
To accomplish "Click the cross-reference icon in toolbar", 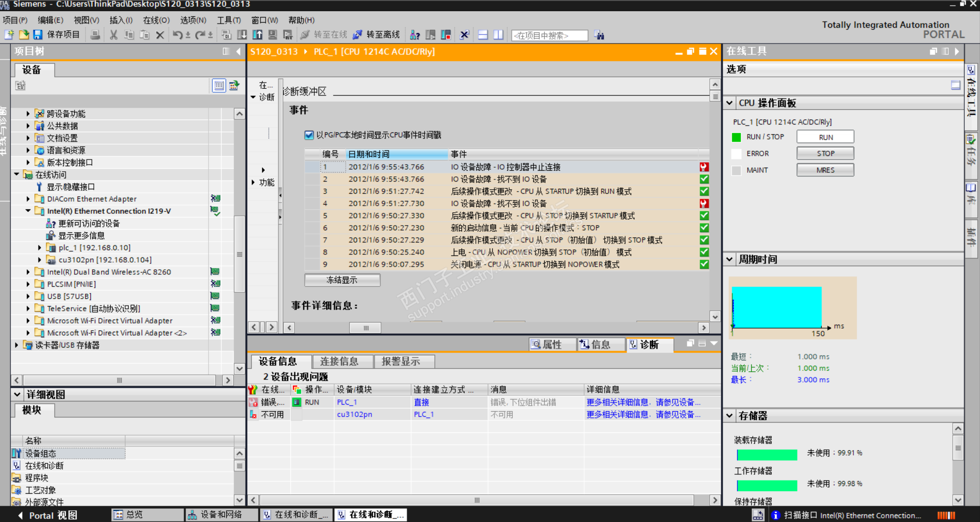I will point(464,35).
